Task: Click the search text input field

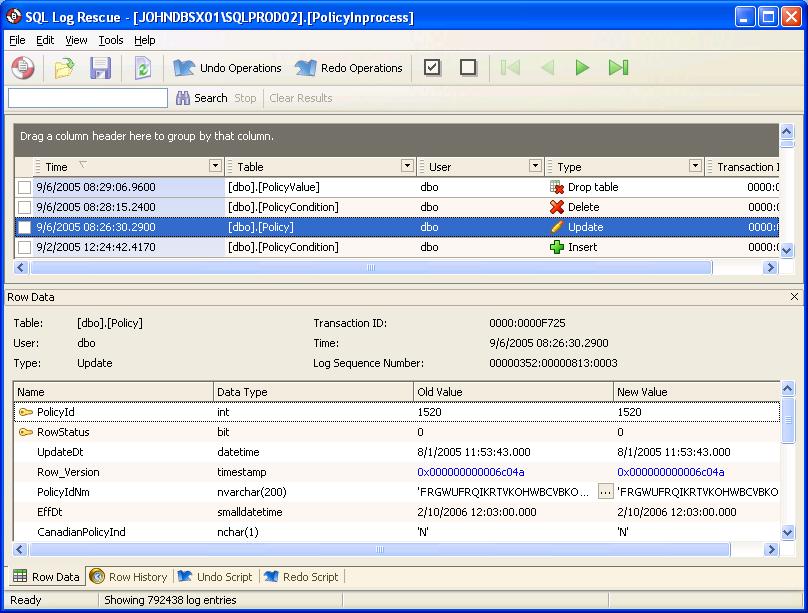Action: [88, 98]
